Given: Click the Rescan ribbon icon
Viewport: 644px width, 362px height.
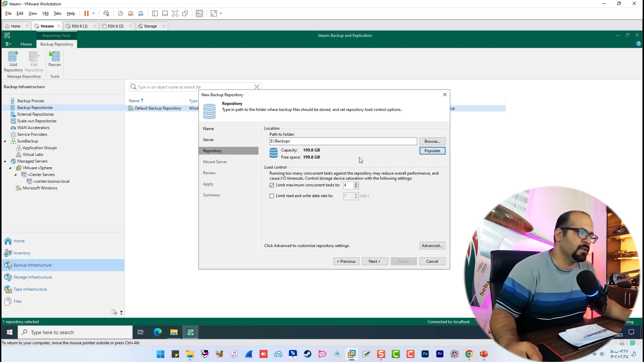Looking at the screenshot, I should (x=54, y=59).
